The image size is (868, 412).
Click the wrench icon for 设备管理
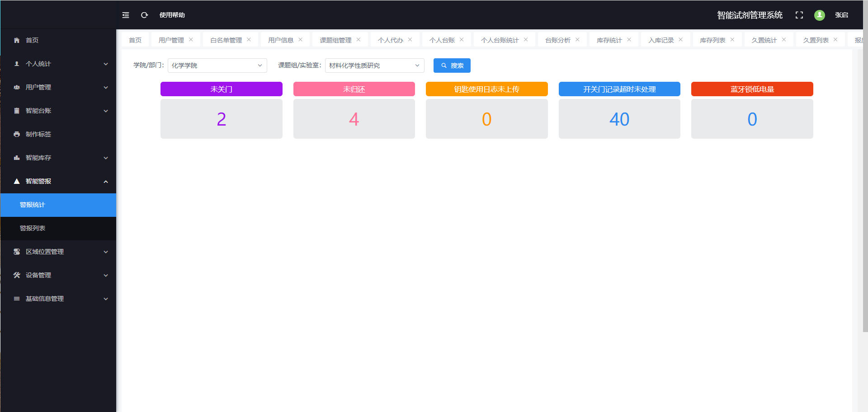(17, 275)
